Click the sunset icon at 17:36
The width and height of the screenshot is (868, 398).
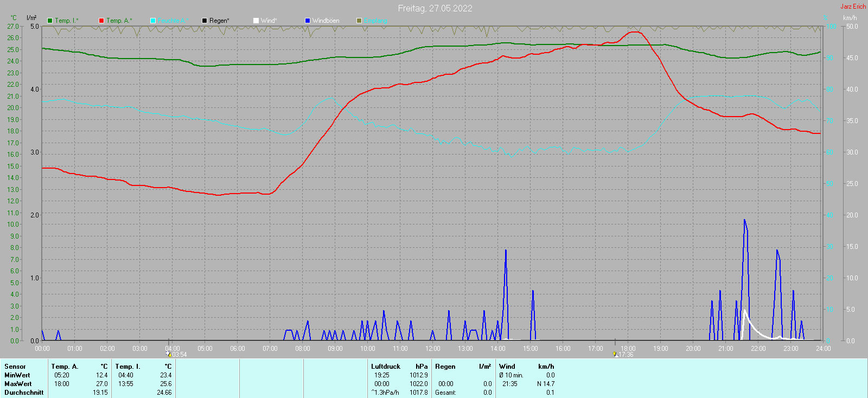615,354
